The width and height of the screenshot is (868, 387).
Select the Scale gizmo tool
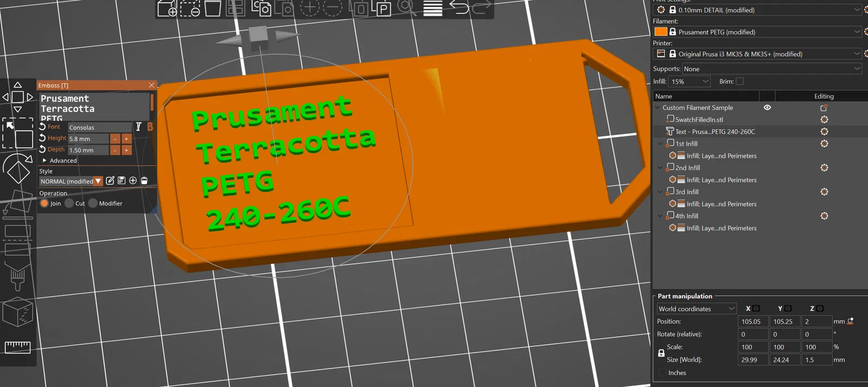point(17,134)
